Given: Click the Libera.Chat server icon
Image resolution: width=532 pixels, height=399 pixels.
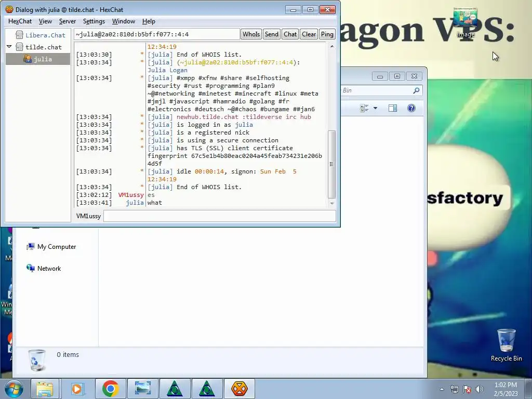Looking at the screenshot, I should coord(19,35).
